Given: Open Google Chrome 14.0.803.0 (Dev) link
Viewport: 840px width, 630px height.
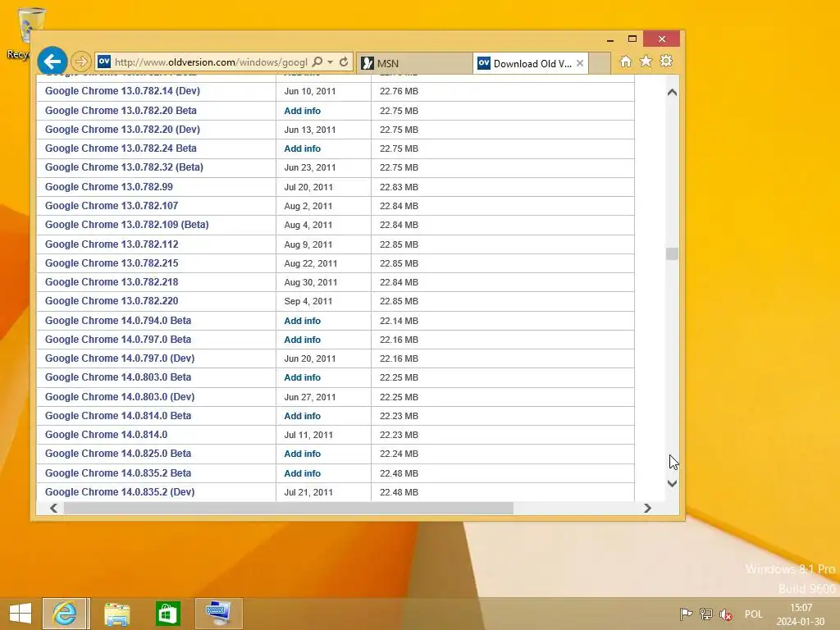Looking at the screenshot, I should [120, 397].
